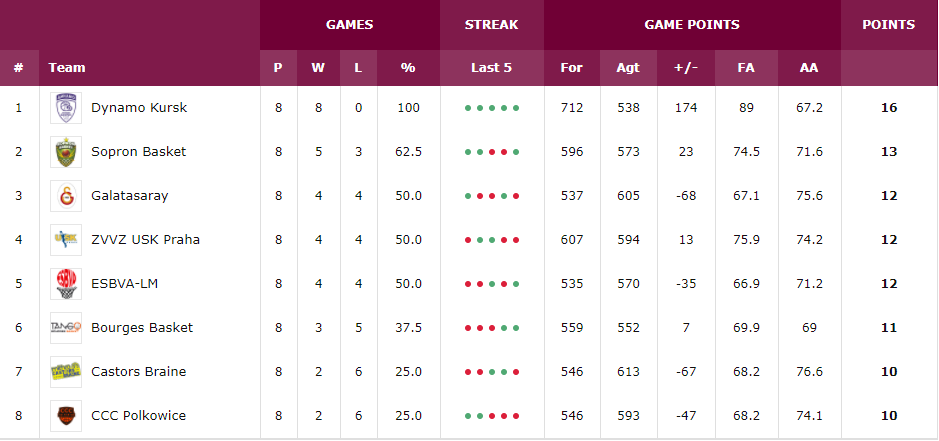Click Galatasaray's points total 12
Image resolution: width=939 pixels, height=441 pixels.
coord(889,196)
